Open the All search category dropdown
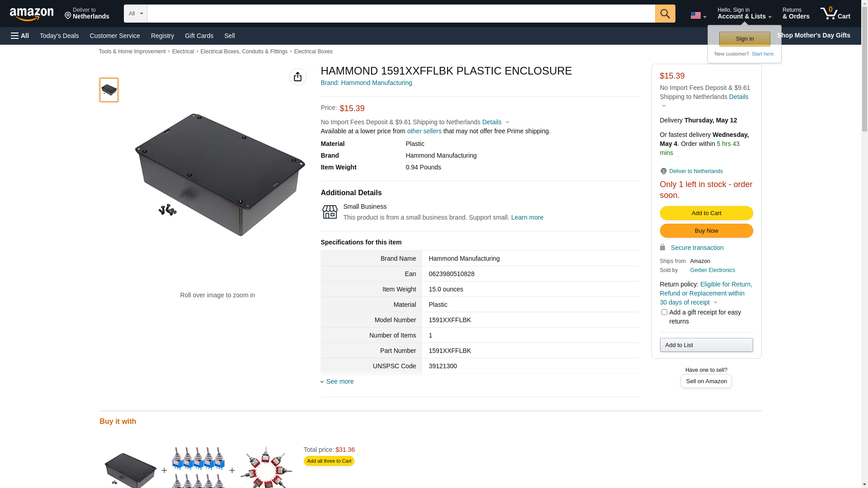This screenshot has height=488, width=868. pyautogui.click(x=135, y=14)
